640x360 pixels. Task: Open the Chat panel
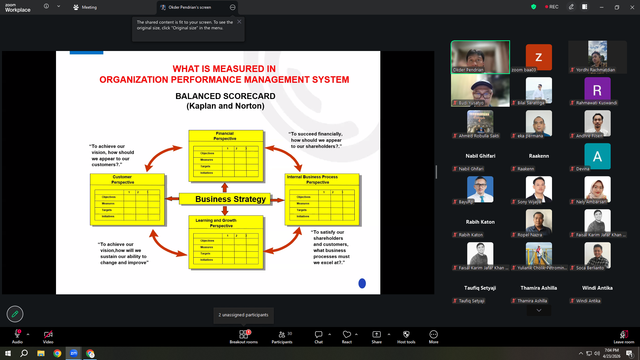[x=318, y=337]
